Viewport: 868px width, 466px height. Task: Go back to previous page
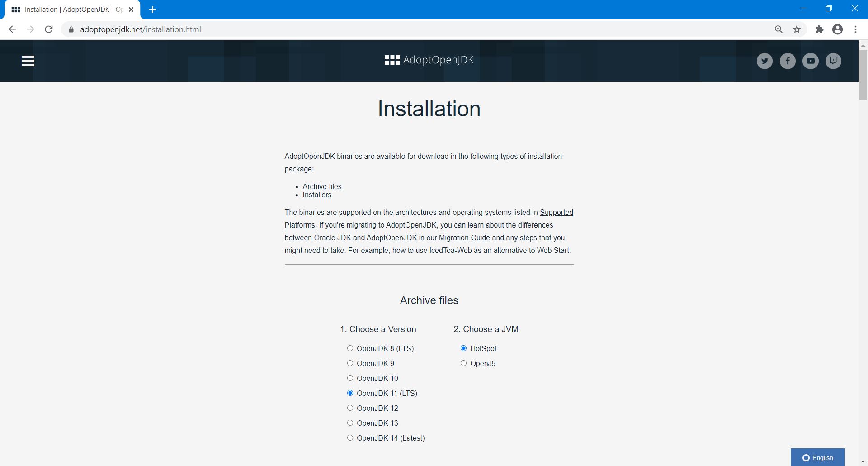[12, 29]
